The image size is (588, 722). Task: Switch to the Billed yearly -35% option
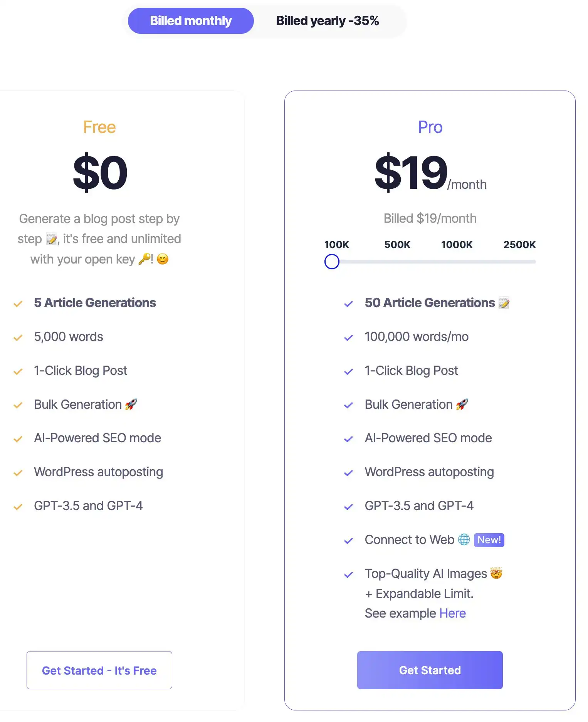pos(327,21)
